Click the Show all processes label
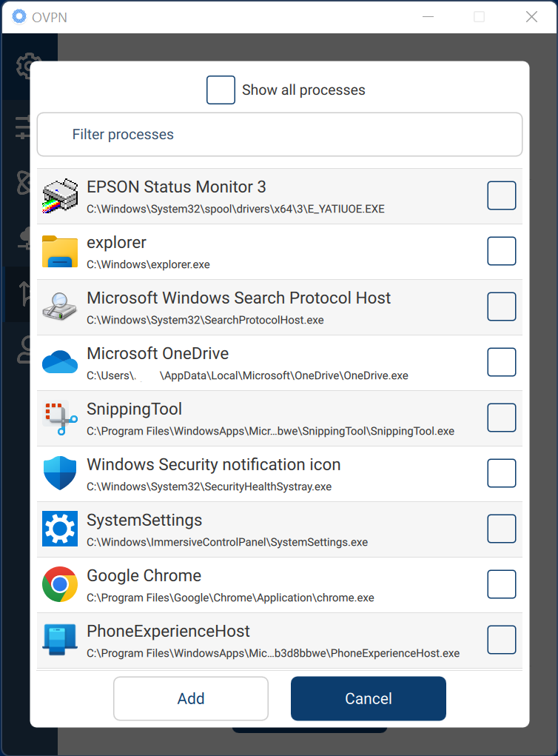This screenshot has width=558, height=756. coord(303,90)
